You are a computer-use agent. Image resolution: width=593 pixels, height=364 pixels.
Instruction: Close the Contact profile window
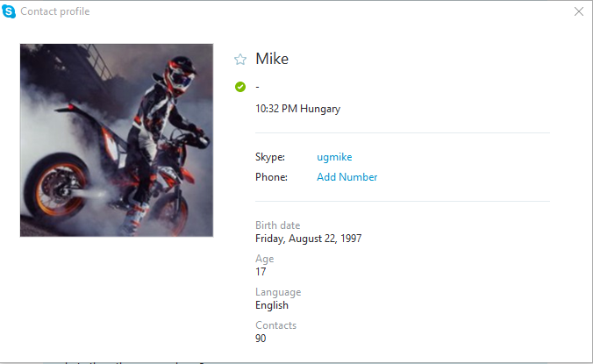579,11
